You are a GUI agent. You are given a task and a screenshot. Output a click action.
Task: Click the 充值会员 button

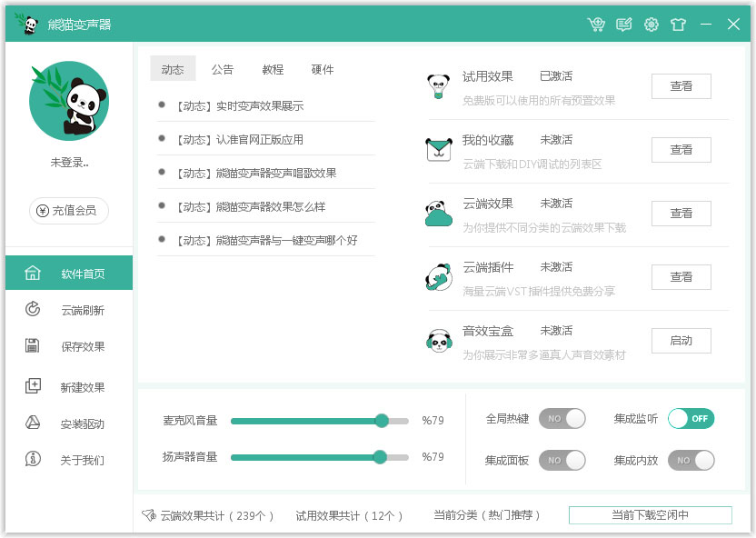coord(68,210)
